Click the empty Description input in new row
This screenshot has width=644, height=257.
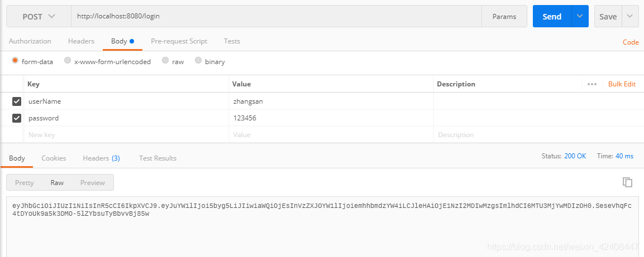(x=538, y=135)
